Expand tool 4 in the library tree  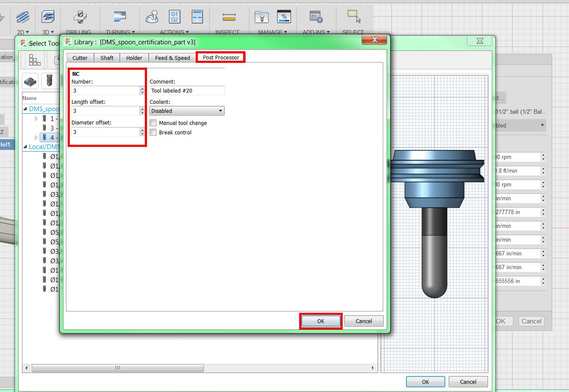tap(37, 137)
